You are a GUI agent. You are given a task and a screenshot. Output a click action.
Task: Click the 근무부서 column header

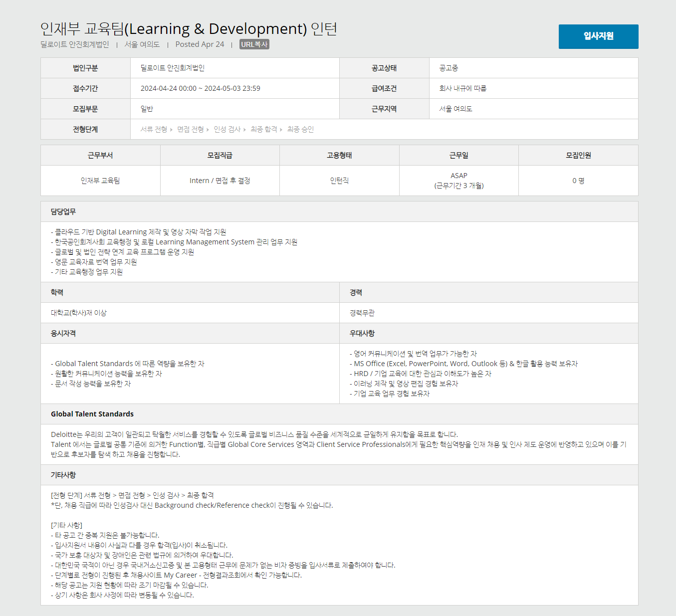coord(100,155)
